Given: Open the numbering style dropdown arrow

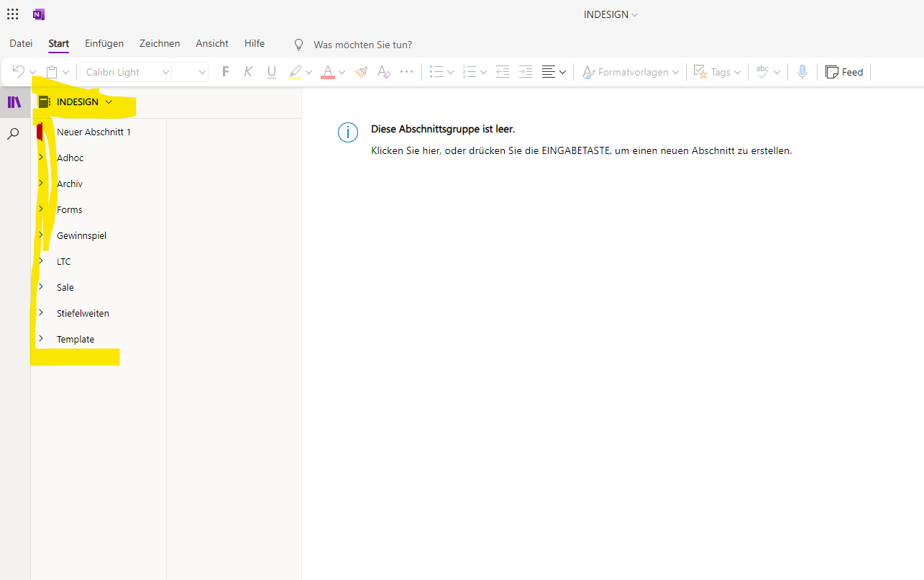Looking at the screenshot, I should [484, 72].
